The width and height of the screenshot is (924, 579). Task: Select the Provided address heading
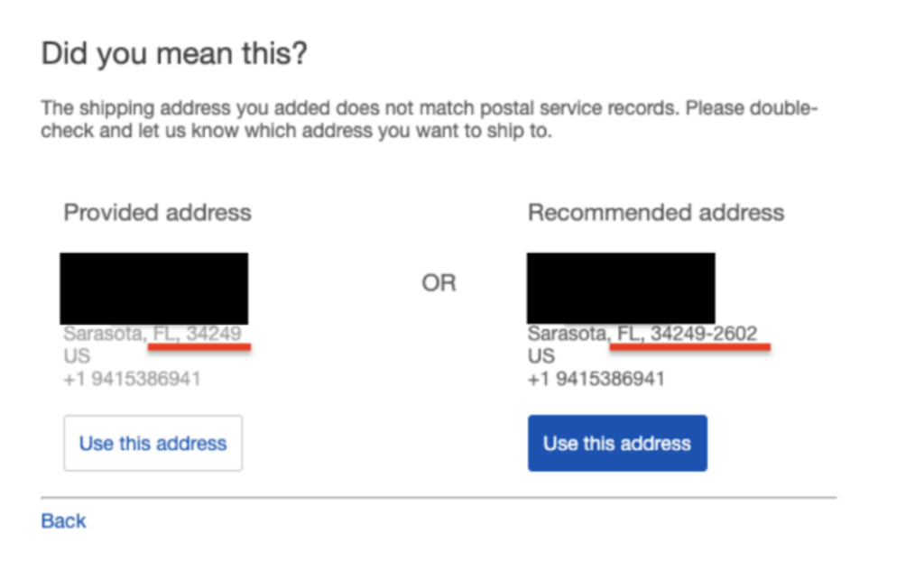click(157, 213)
